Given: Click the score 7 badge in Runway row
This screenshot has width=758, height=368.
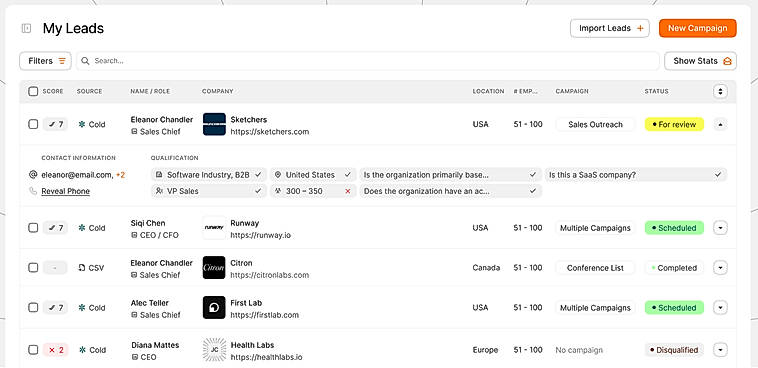Looking at the screenshot, I should tap(56, 228).
